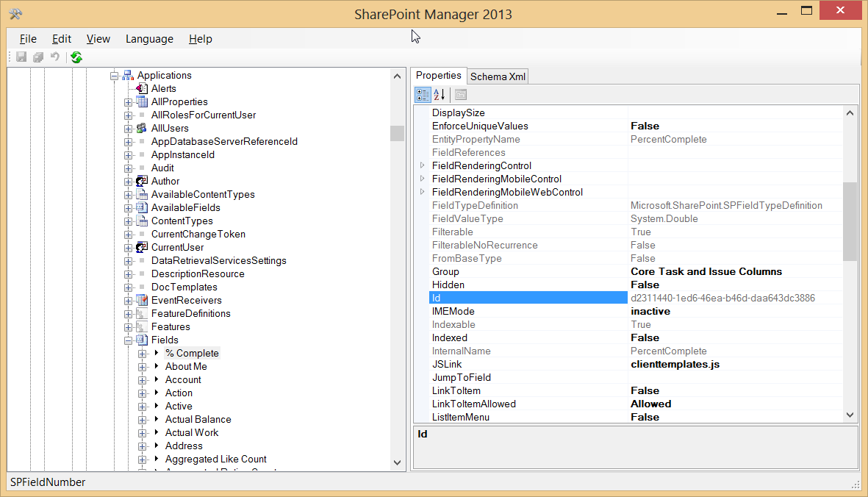
Task: Select the CurrentChangeToken tree item
Action: pos(198,234)
